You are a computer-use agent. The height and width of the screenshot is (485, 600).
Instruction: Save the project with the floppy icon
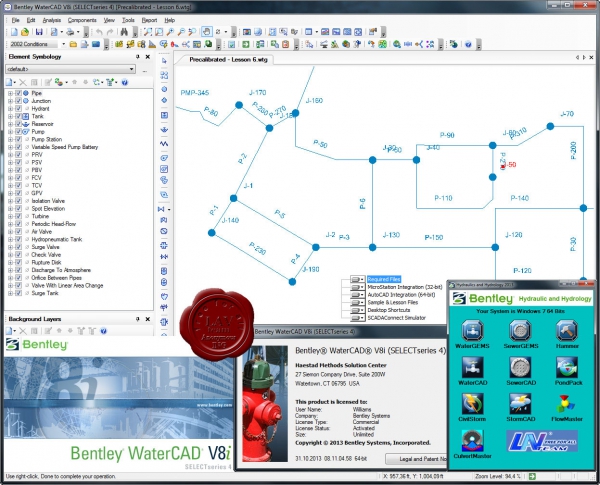pos(39,32)
